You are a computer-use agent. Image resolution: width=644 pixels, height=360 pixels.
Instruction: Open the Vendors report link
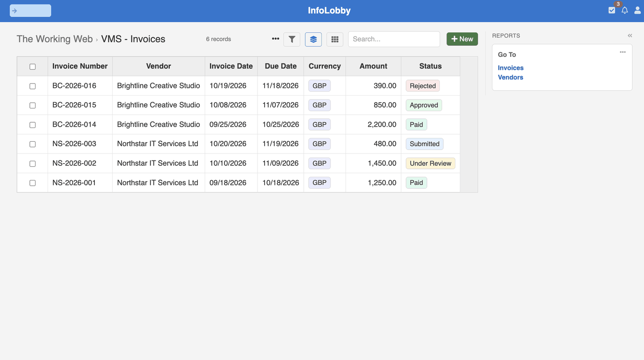click(510, 77)
